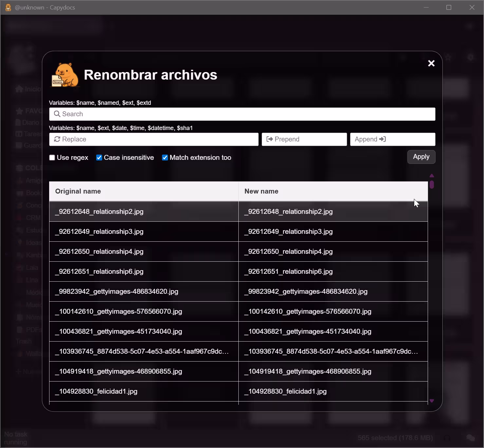Viewport: 484px width, 448px height.
Task: Disable Match extension too checkbox
Action: 165,158
